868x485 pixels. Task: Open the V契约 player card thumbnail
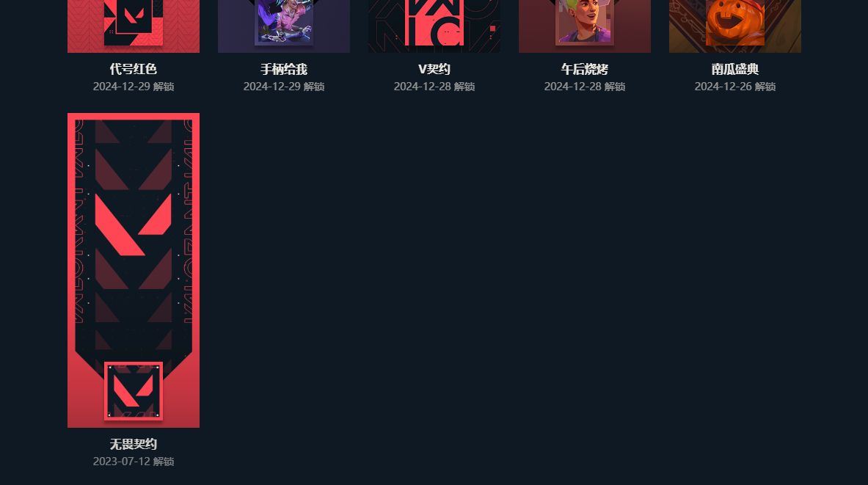click(434, 26)
